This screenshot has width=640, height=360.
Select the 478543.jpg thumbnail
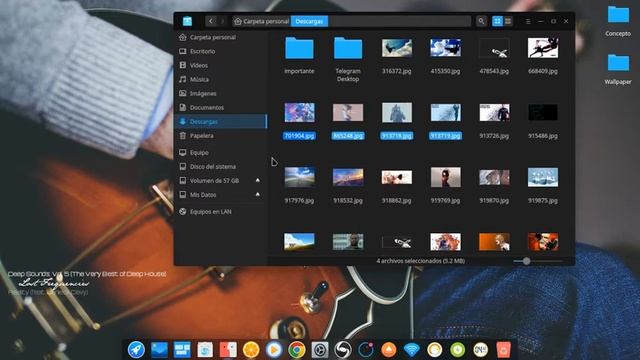pos(494,48)
